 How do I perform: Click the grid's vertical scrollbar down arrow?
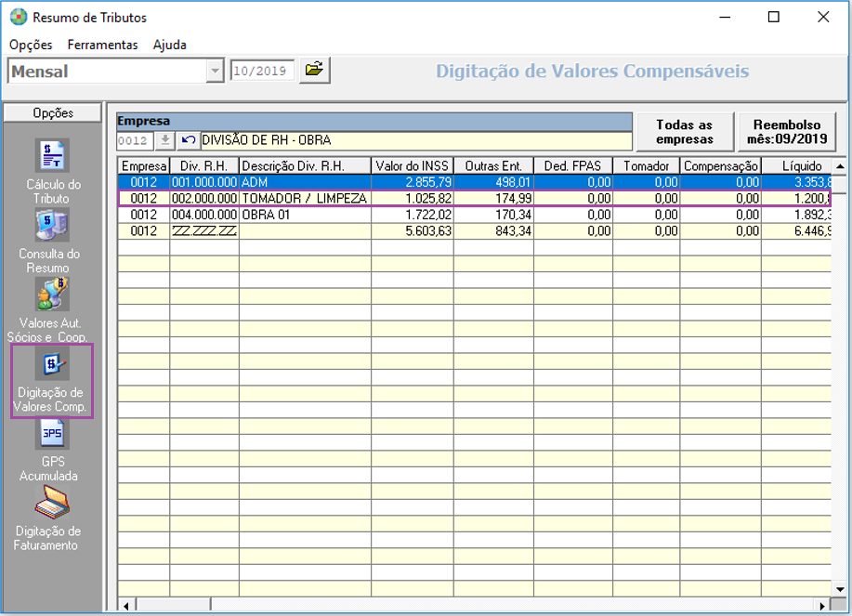tap(840, 589)
